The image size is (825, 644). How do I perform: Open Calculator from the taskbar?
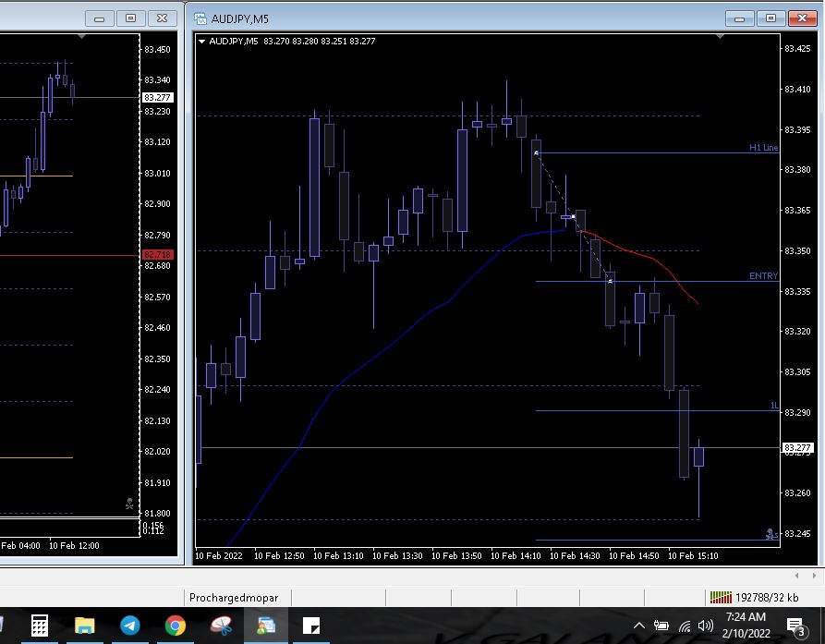pyautogui.click(x=40, y=626)
